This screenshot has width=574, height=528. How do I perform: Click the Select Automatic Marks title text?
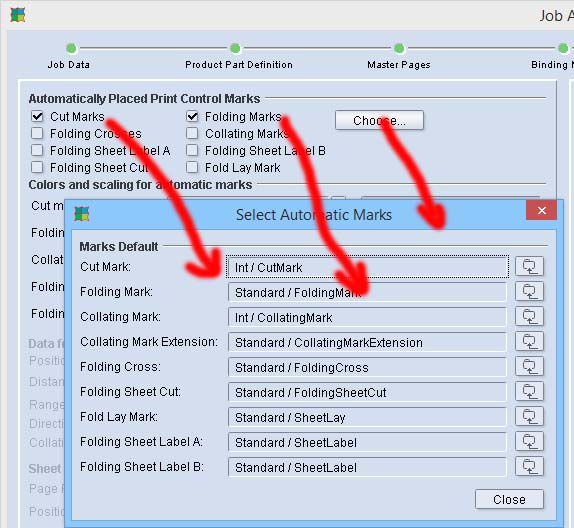314,215
